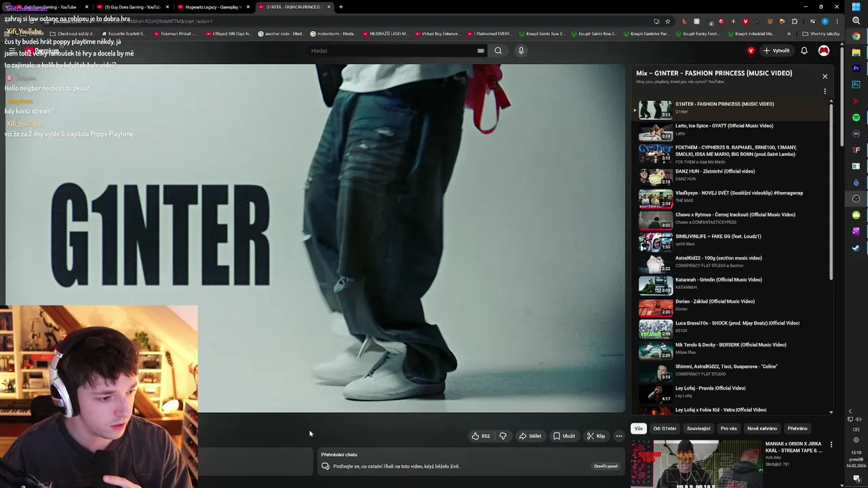
Task: Dislike the video
Action: coord(503,436)
